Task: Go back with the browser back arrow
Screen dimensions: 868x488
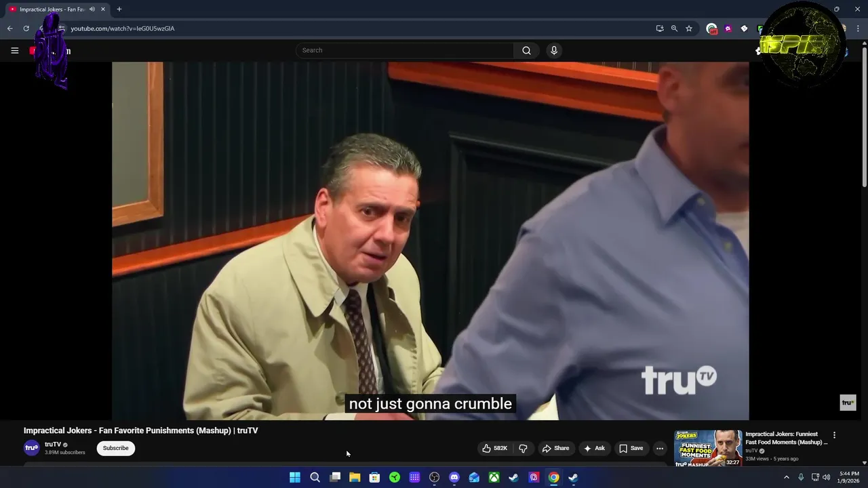Action: click(9, 28)
